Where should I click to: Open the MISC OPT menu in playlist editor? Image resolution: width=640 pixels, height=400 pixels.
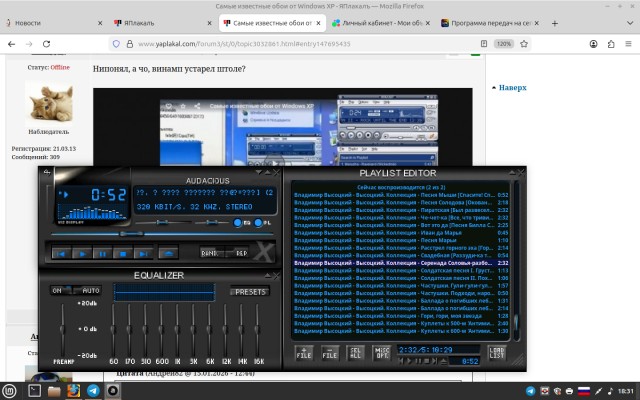click(382, 353)
